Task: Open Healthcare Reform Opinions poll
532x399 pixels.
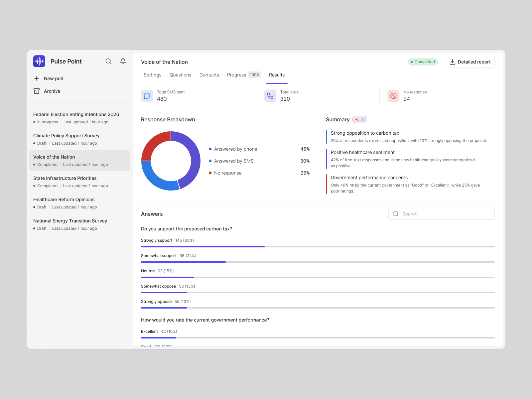Action: (x=80, y=203)
